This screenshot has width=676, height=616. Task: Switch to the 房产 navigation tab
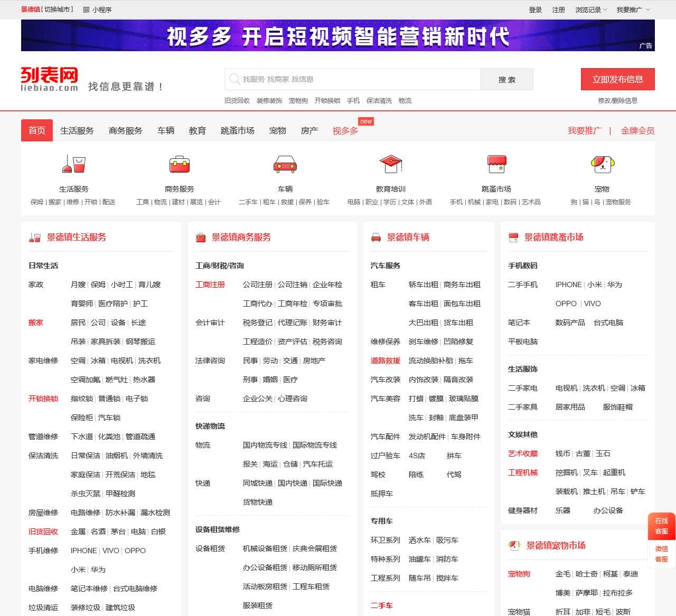pyautogui.click(x=309, y=130)
